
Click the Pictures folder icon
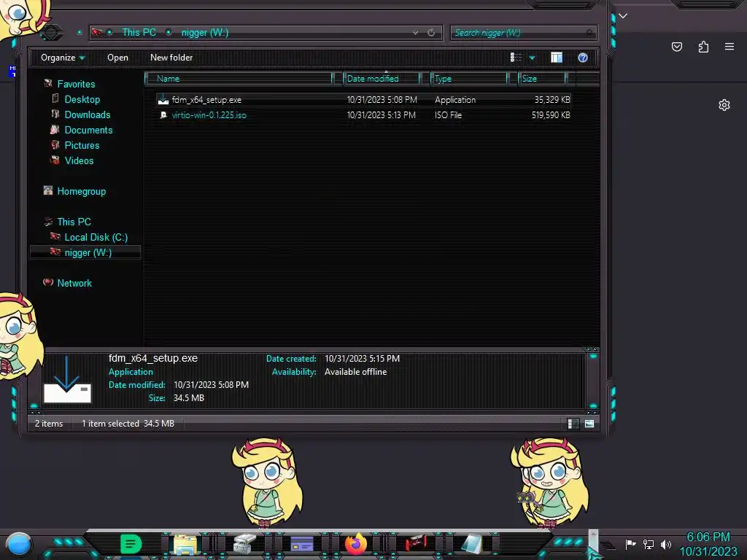(x=55, y=144)
